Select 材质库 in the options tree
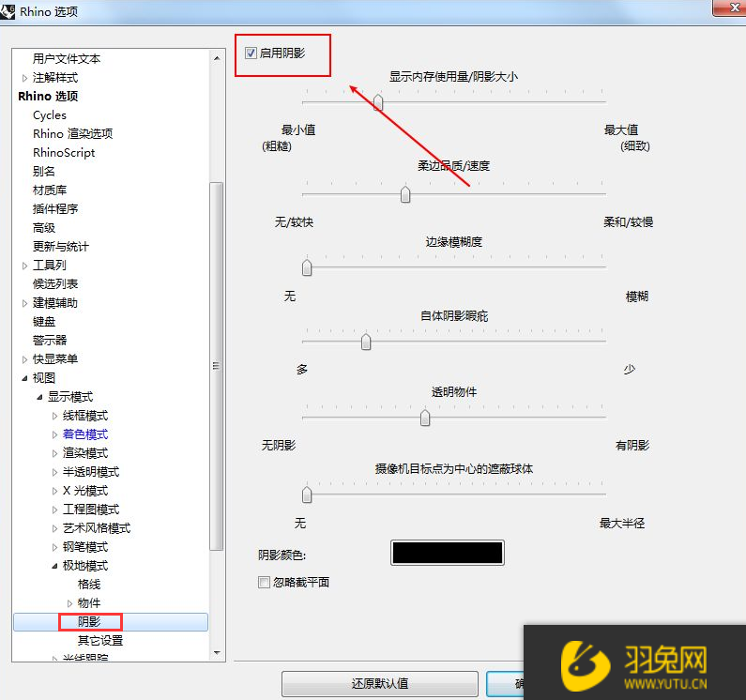Screen dimensions: 746x700 50,190
